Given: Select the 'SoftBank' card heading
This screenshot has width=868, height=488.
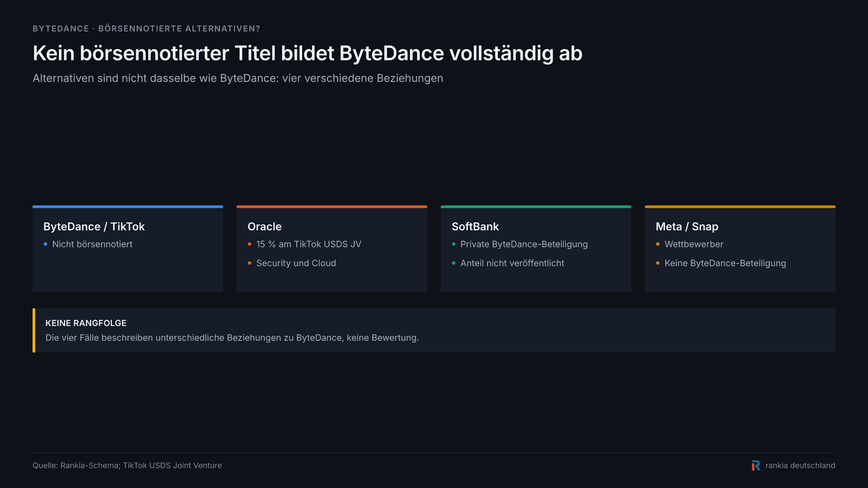Looking at the screenshot, I should pyautogui.click(x=475, y=227).
